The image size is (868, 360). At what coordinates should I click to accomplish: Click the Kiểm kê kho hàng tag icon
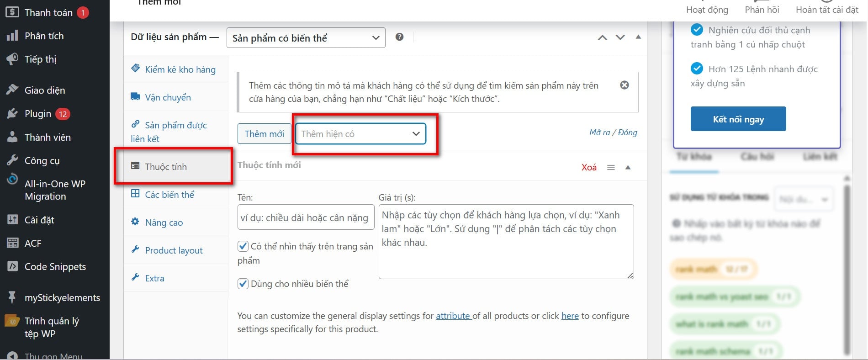coord(135,69)
